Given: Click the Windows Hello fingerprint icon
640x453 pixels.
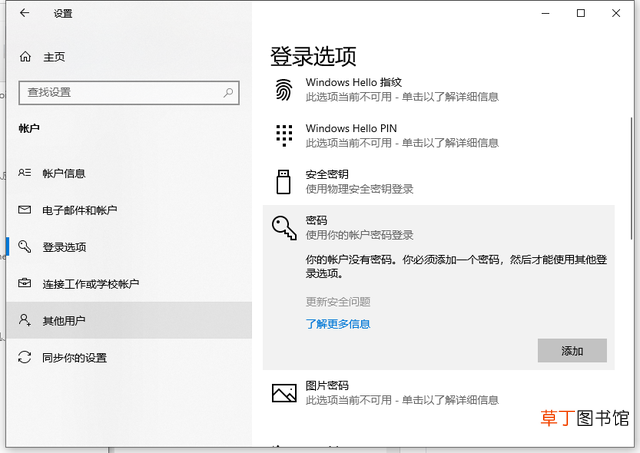Looking at the screenshot, I should tap(284, 90).
